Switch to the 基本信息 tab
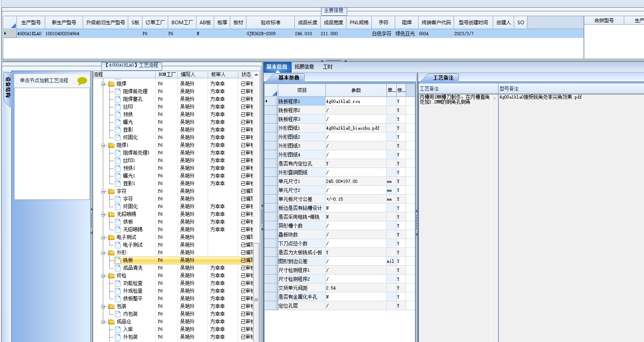 277,67
